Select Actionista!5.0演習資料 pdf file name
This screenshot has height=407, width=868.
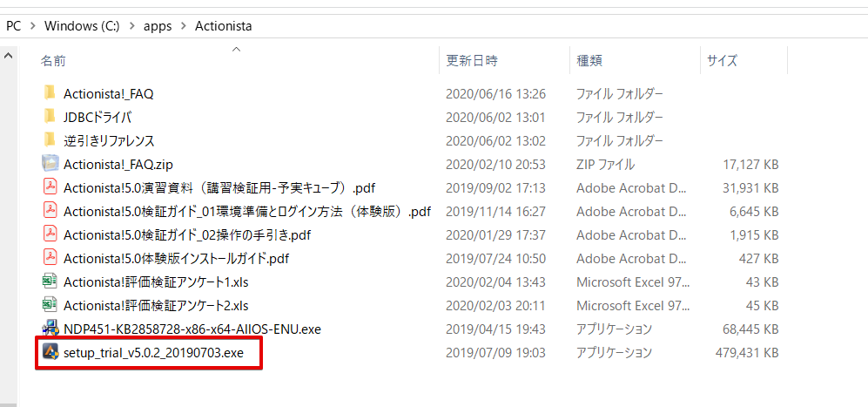click(220, 187)
